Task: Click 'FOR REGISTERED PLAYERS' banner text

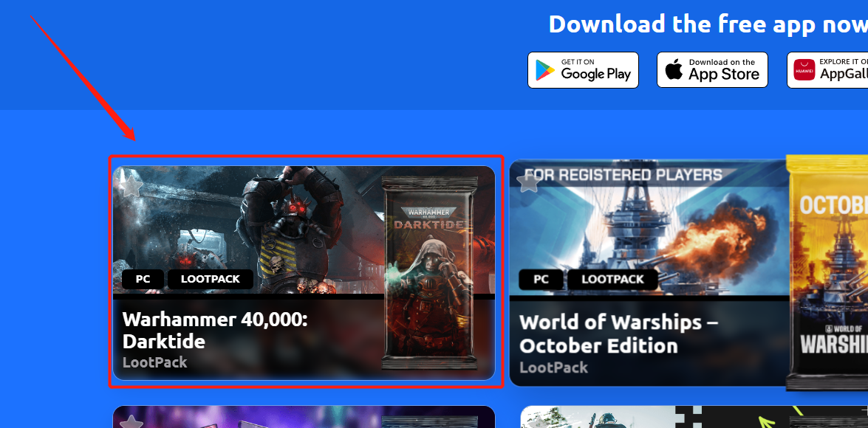Action: [x=623, y=176]
